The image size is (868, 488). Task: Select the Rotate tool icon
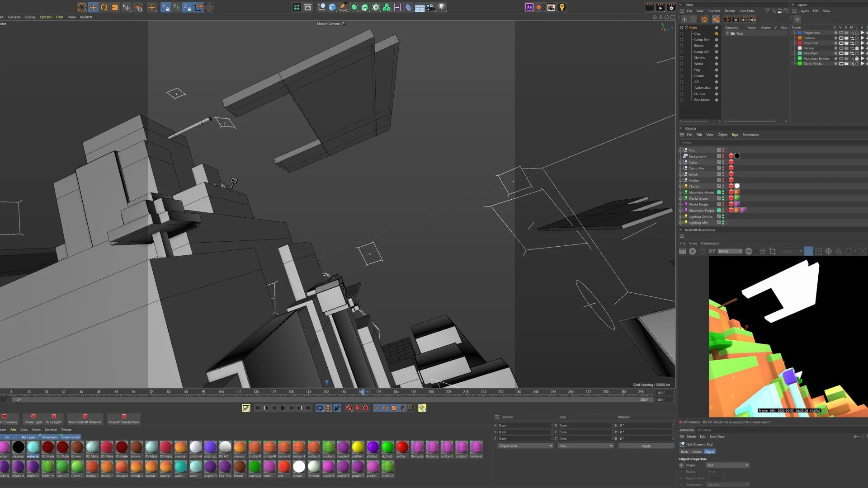click(x=104, y=7)
